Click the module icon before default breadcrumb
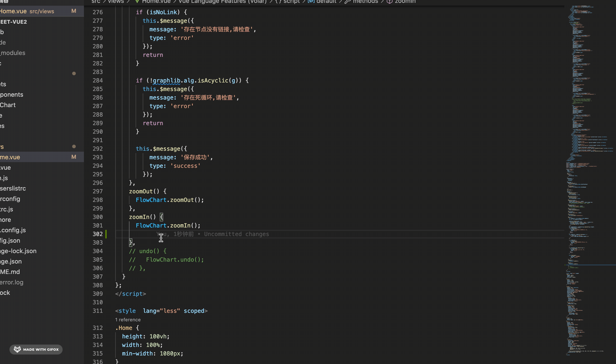This screenshot has height=364, width=616. 311,1
